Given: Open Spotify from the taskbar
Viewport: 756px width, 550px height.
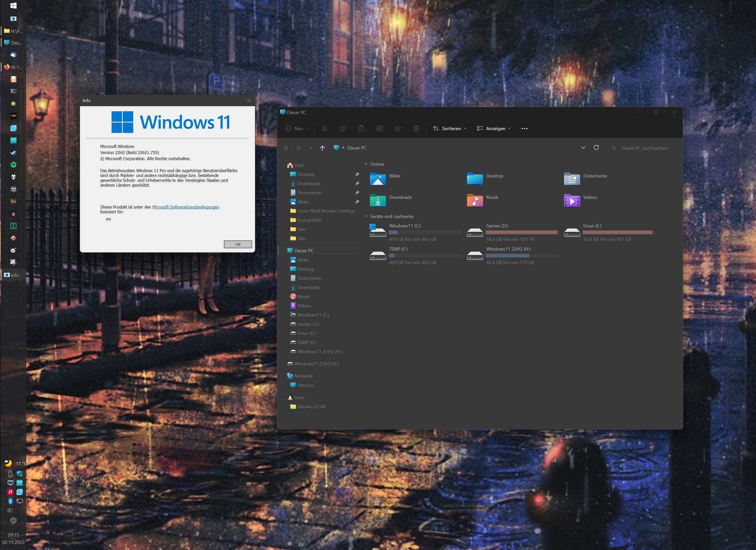Looking at the screenshot, I should click(13, 165).
